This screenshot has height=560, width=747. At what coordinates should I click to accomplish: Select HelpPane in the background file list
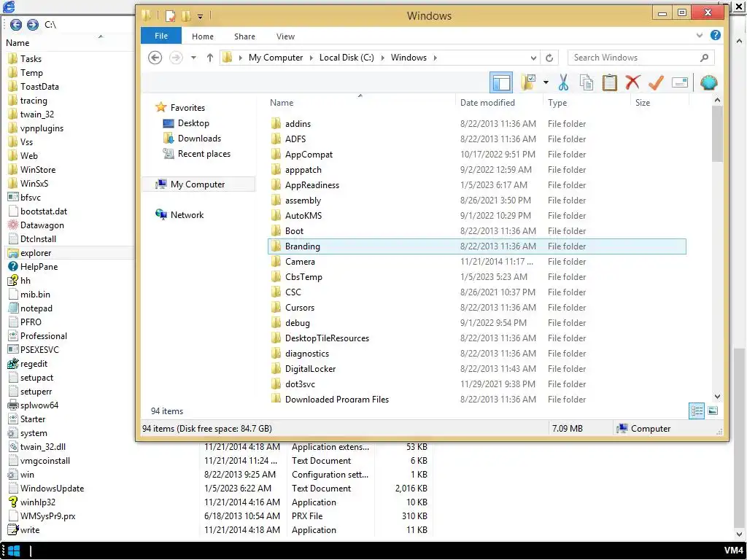point(39,267)
